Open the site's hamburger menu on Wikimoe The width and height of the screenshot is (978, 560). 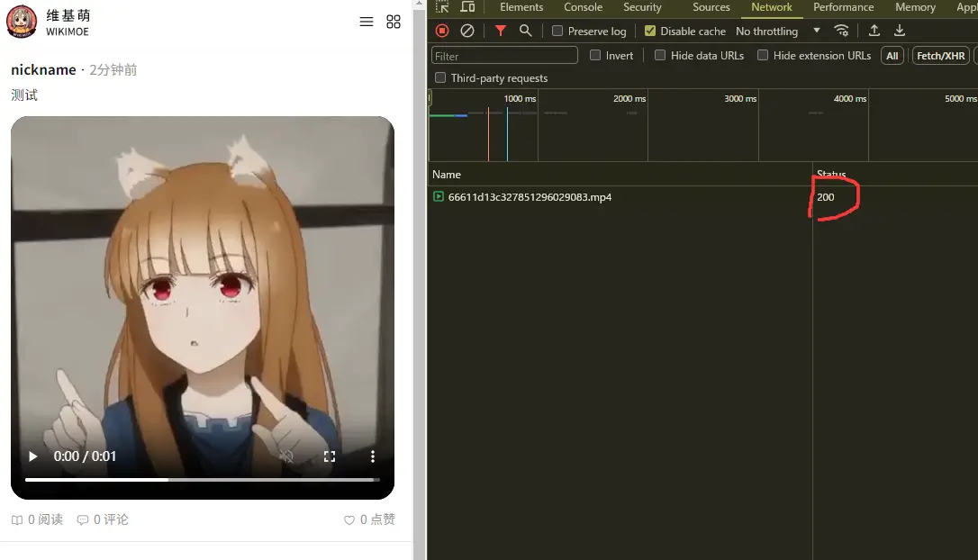tap(366, 22)
